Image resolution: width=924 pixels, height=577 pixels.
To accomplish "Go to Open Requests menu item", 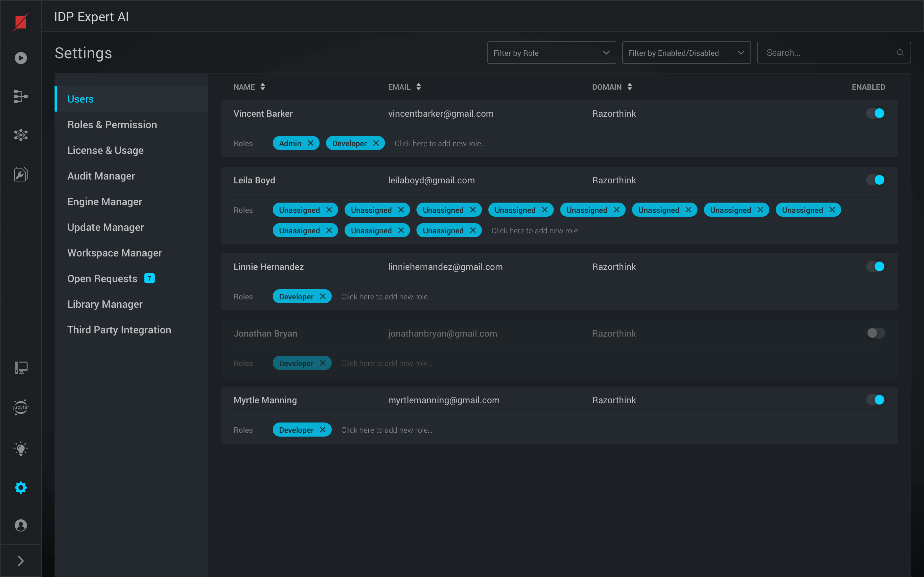I will pos(102,279).
